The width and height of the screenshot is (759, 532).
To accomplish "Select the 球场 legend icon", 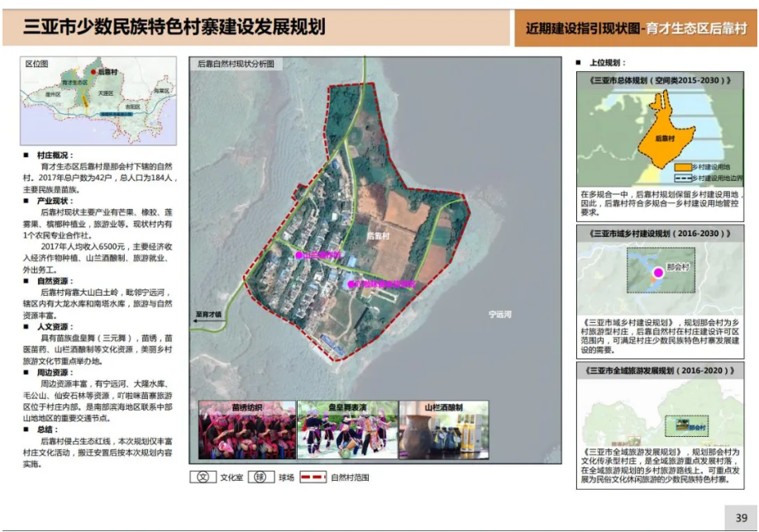I will 260,477.
